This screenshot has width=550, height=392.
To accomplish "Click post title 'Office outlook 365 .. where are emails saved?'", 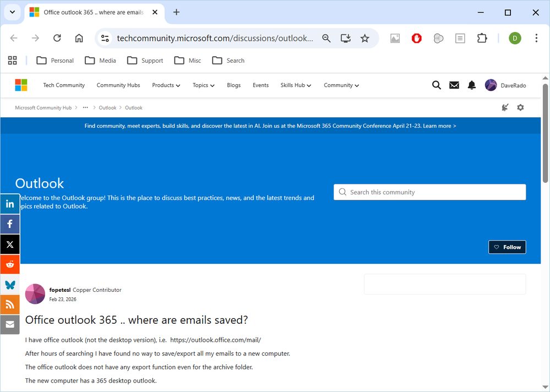I will tap(137, 320).
